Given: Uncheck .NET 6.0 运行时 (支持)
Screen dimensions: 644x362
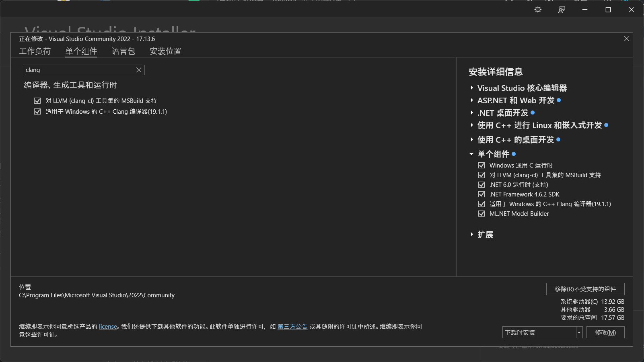Looking at the screenshot, I should point(481,185).
